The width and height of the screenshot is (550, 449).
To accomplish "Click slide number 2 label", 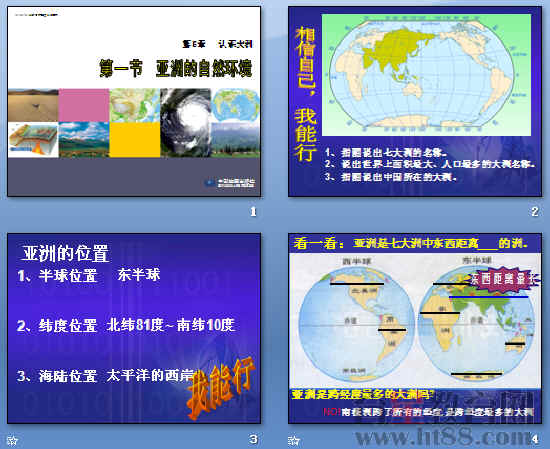I will (535, 212).
